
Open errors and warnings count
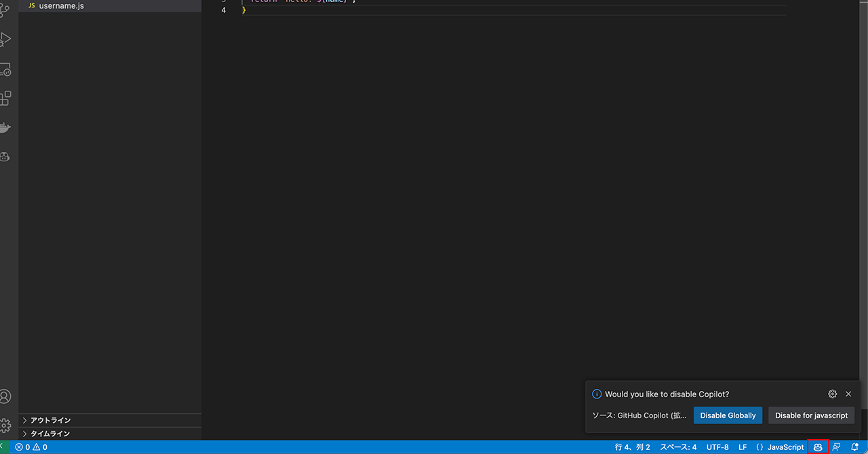coord(31,447)
